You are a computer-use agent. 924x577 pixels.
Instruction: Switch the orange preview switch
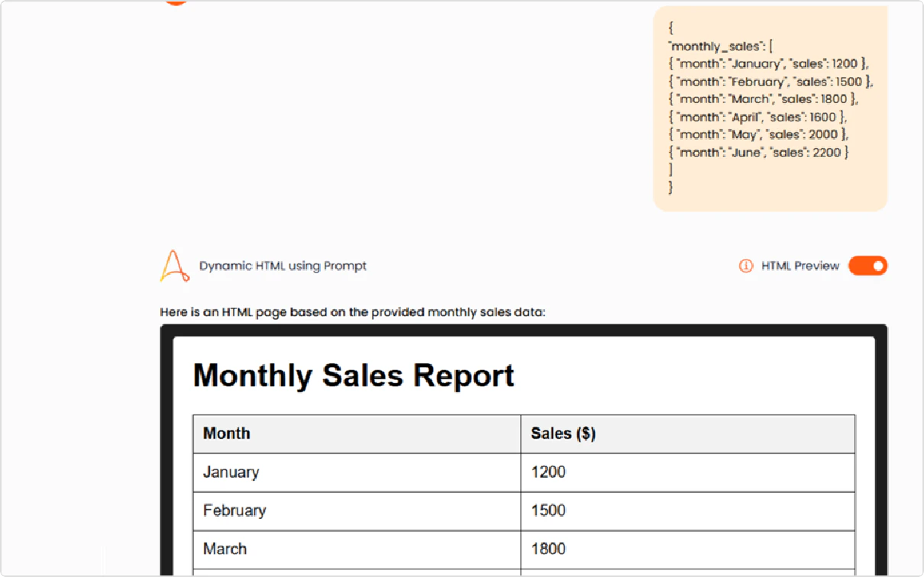point(867,266)
